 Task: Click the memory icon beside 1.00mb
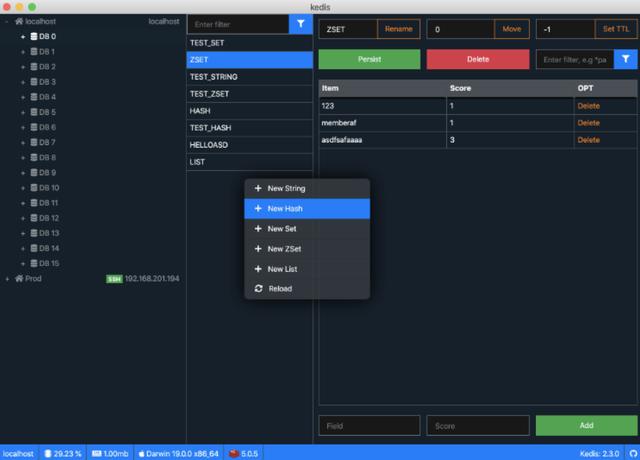[96, 453]
